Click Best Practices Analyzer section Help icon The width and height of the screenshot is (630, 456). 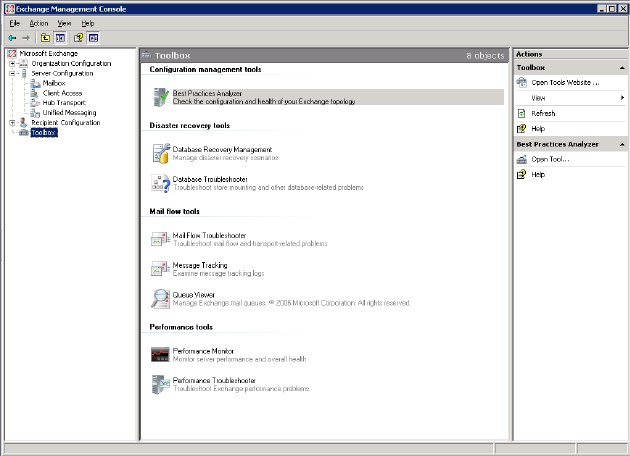pos(522,174)
